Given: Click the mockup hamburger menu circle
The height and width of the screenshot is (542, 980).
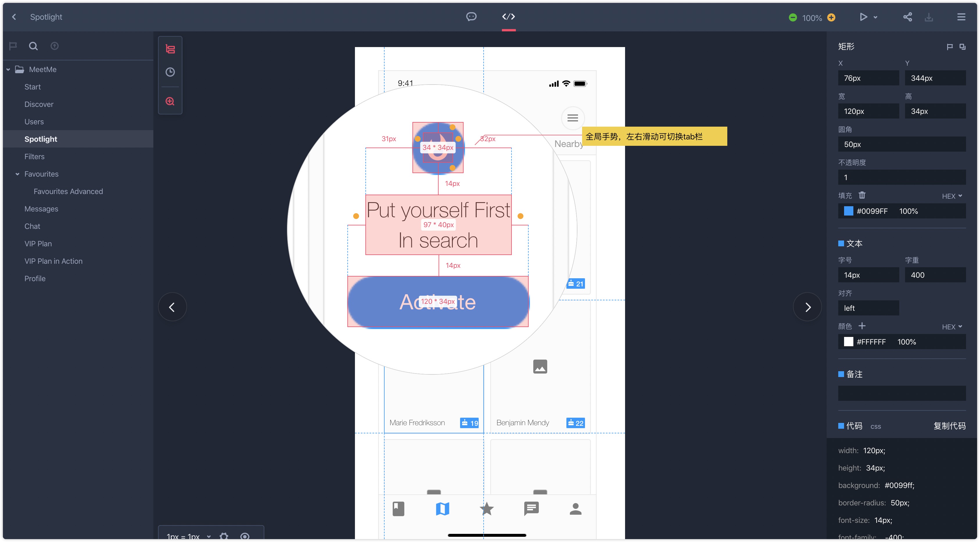Looking at the screenshot, I should [x=572, y=118].
